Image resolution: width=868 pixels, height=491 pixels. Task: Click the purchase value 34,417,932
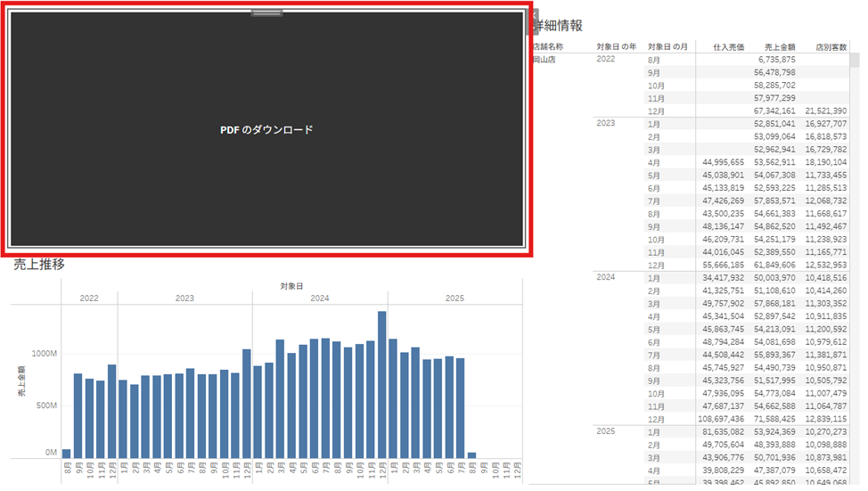(724, 278)
